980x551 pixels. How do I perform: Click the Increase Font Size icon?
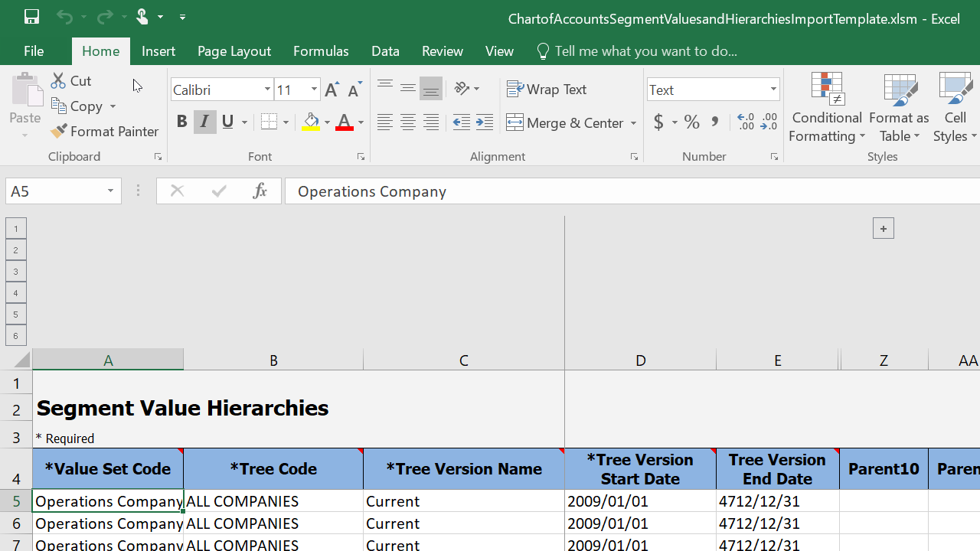click(332, 90)
